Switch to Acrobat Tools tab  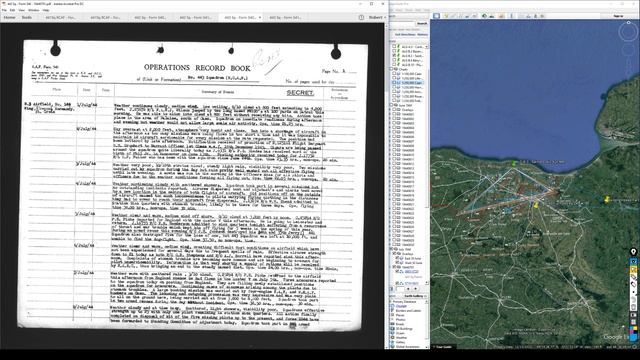pos(27,18)
